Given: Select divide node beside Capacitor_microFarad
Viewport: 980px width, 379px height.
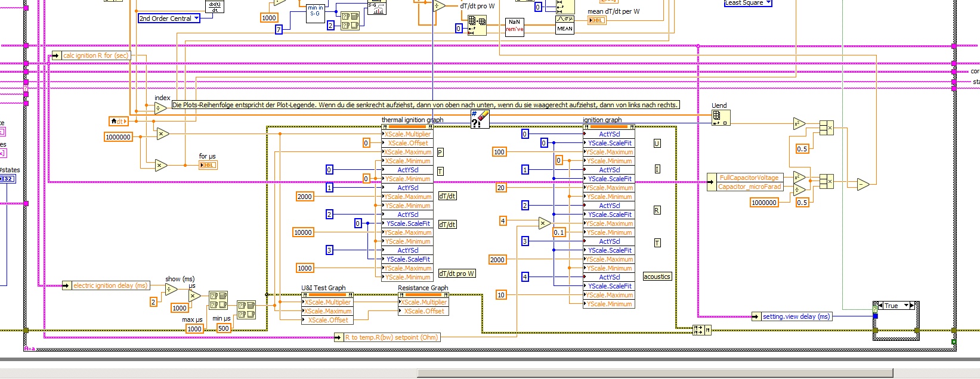Looking at the screenshot, I should pos(799,189).
